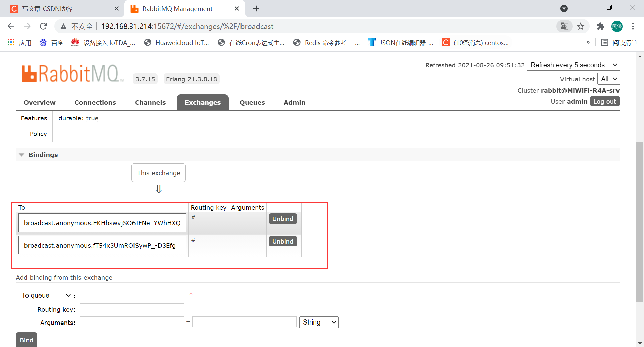Image resolution: width=644 pixels, height=347 pixels.
Task: Open the Refresh every 5 seconds dropdown
Action: (x=573, y=65)
